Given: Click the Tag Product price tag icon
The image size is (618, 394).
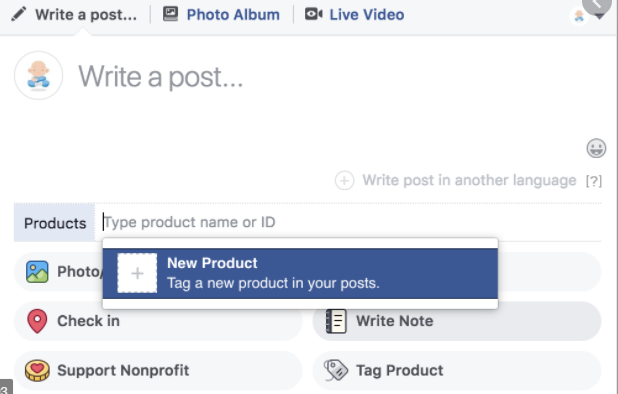Looking at the screenshot, I should 336,371.
